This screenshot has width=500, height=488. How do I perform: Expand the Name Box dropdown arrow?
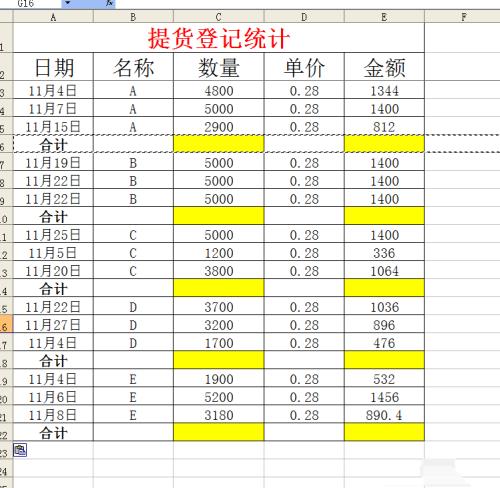point(68,3)
